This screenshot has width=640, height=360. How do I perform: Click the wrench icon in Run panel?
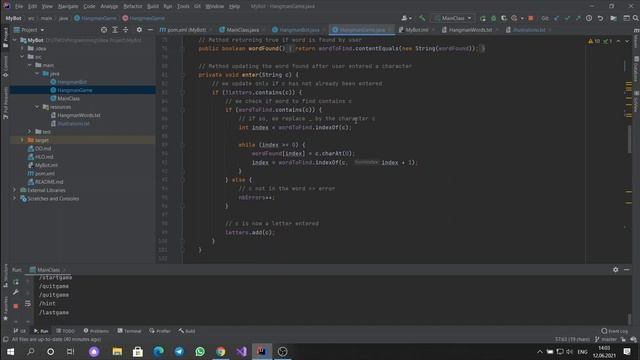[x=16, y=292]
